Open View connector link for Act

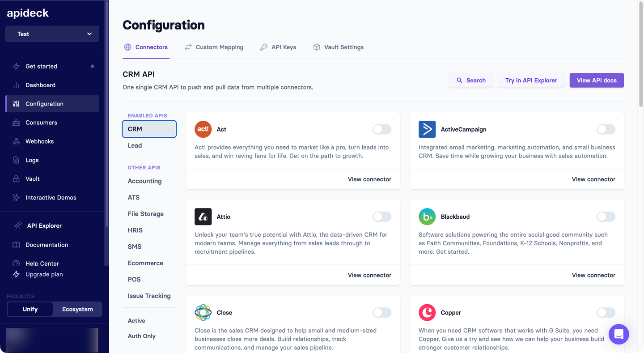pyautogui.click(x=369, y=179)
